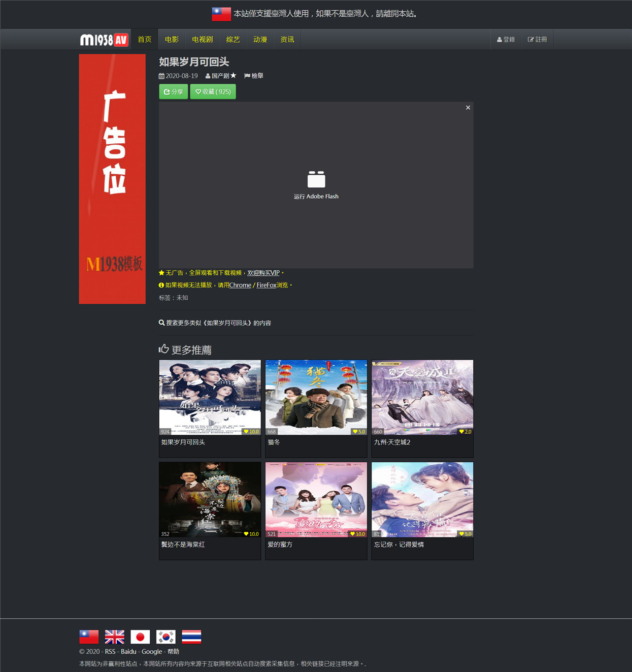632x672 pixels.
Task: Open the 电影 menu item
Action: [x=172, y=40]
